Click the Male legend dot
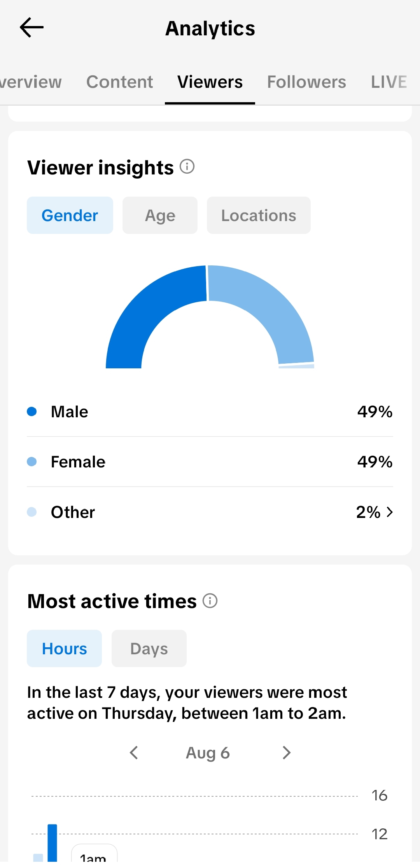420x868 pixels. pyautogui.click(x=32, y=411)
